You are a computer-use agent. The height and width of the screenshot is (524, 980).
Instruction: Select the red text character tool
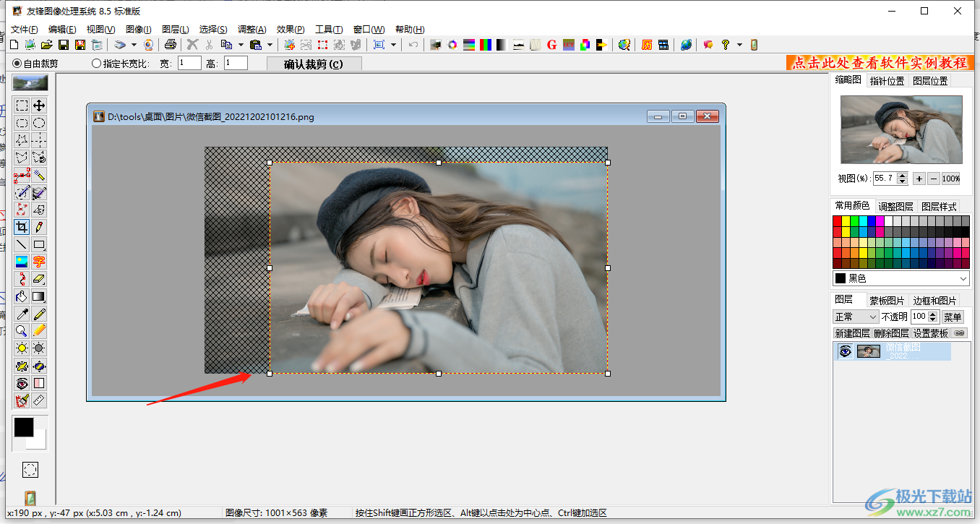[40, 262]
